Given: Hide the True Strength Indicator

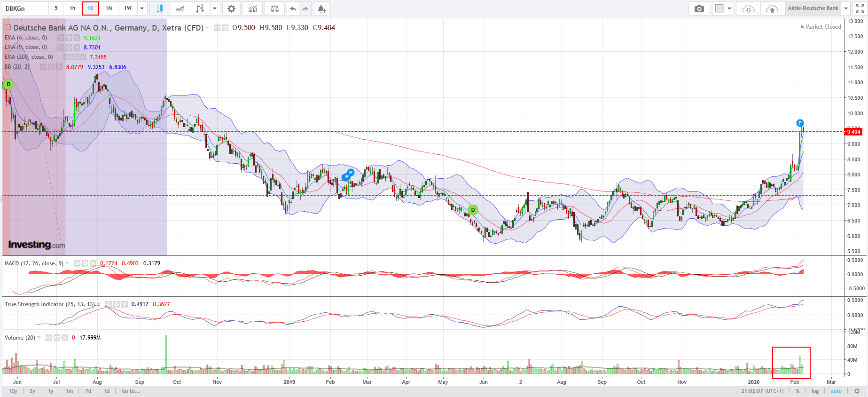Looking at the screenshot, I should pyautogui.click(x=109, y=304).
